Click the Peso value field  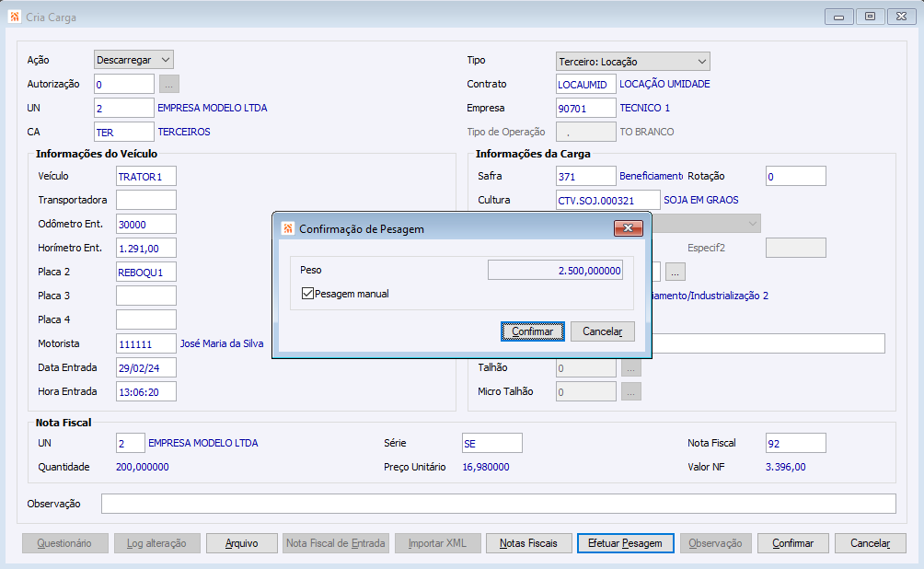pos(555,271)
